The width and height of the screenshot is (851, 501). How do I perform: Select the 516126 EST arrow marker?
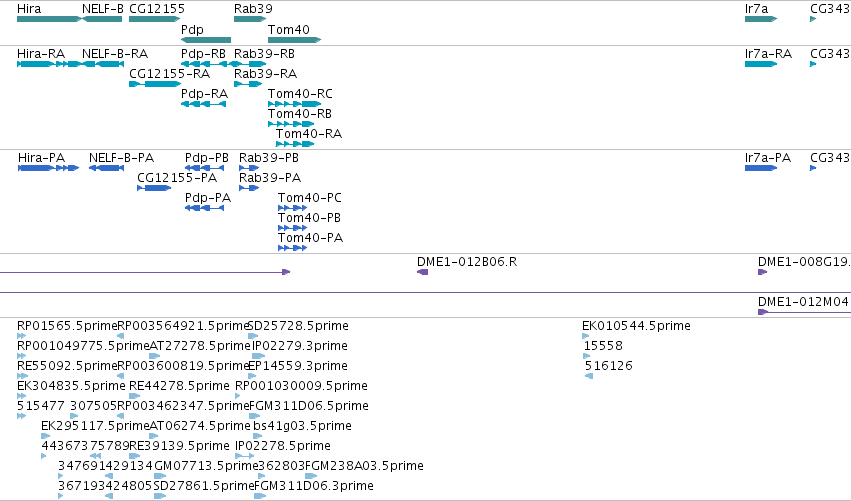589,376
